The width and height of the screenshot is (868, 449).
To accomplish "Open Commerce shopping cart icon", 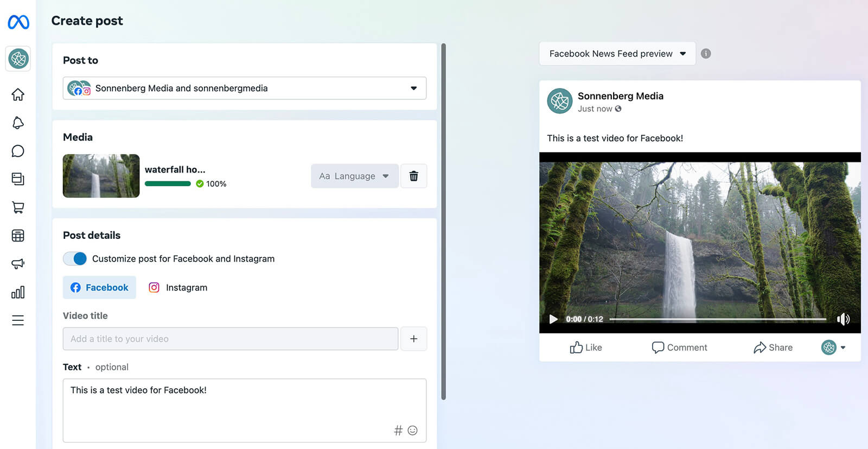I will tap(18, 207).
